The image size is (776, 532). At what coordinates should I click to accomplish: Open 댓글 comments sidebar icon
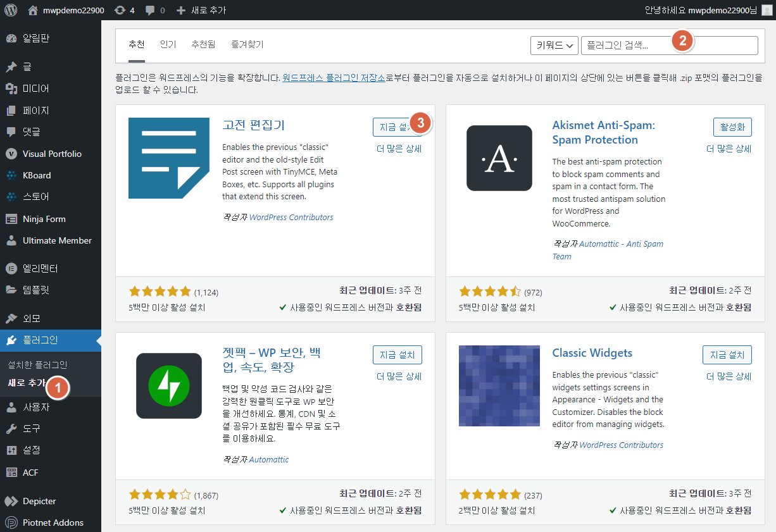point(11,132)
